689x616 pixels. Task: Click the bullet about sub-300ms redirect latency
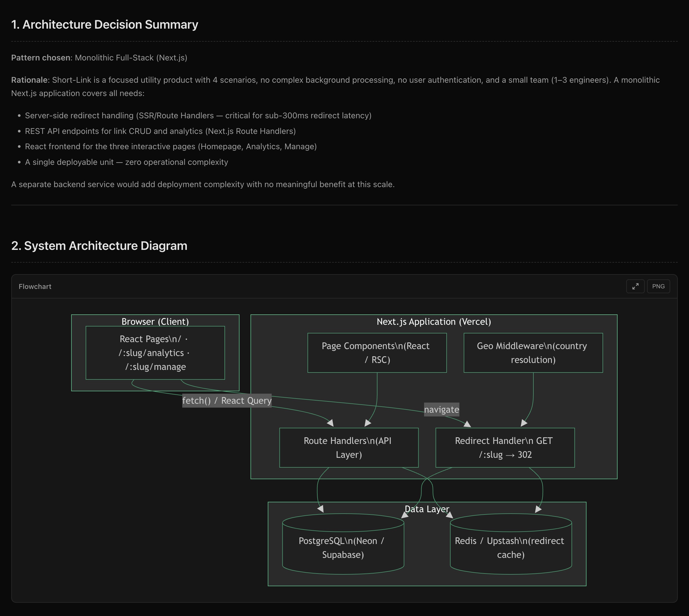[x=198, y=115]
